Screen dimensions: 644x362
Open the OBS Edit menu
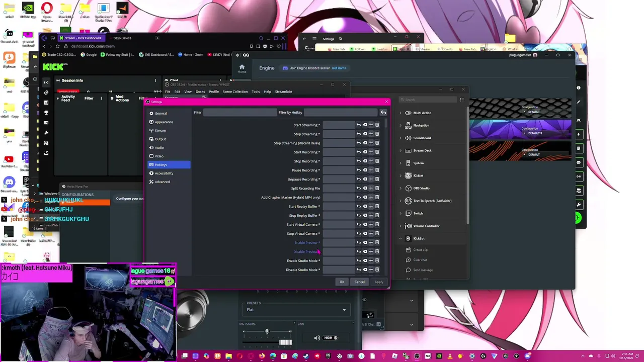tap(177, 92)
